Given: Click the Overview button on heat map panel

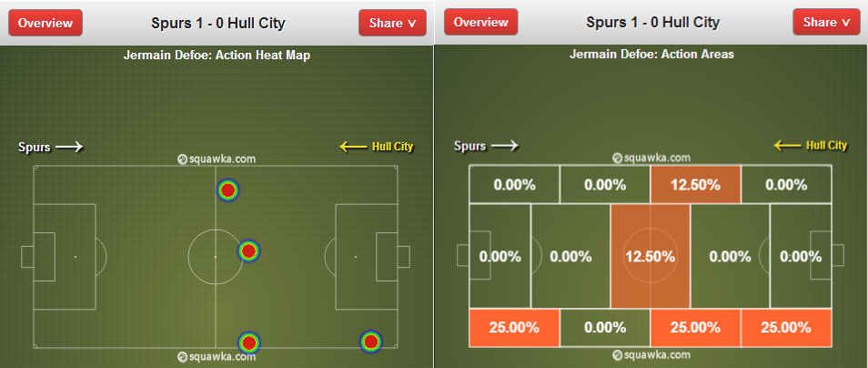Looking at the screenshot, I should pyautogui.click(x=45, y=23).
